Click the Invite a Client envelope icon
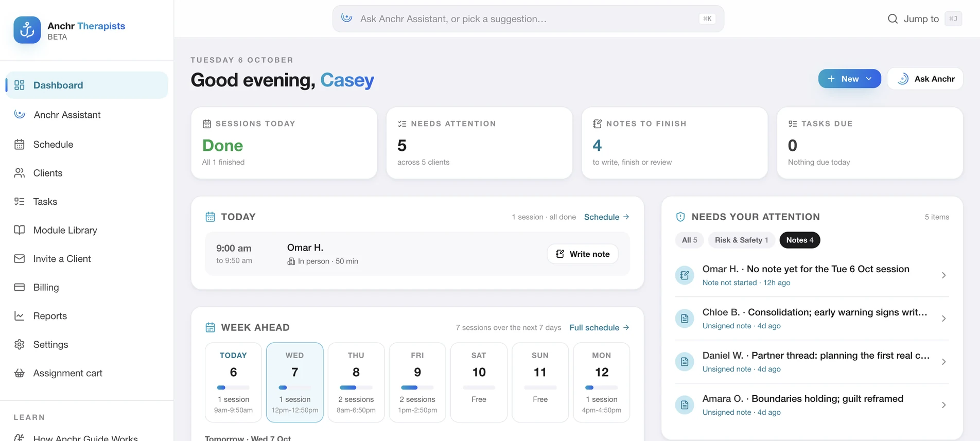 pyautogui.click(x=20, y=259)
